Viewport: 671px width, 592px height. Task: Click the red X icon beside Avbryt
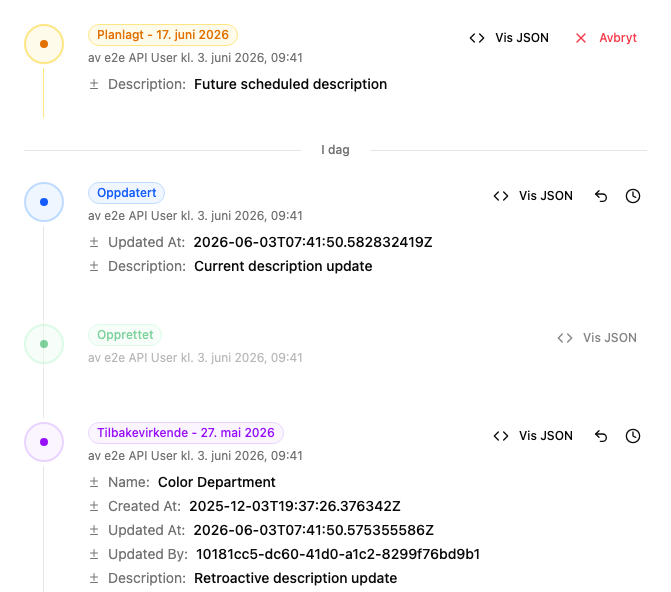581,38
